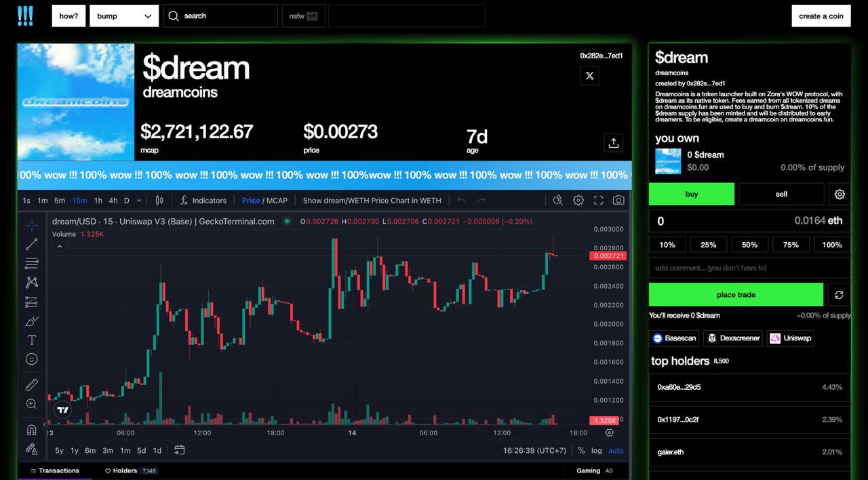Image resolution: width=868 pixels, height=480 pixels.
Task: Open the bump sort dropdown
Action: coord(124,16)
